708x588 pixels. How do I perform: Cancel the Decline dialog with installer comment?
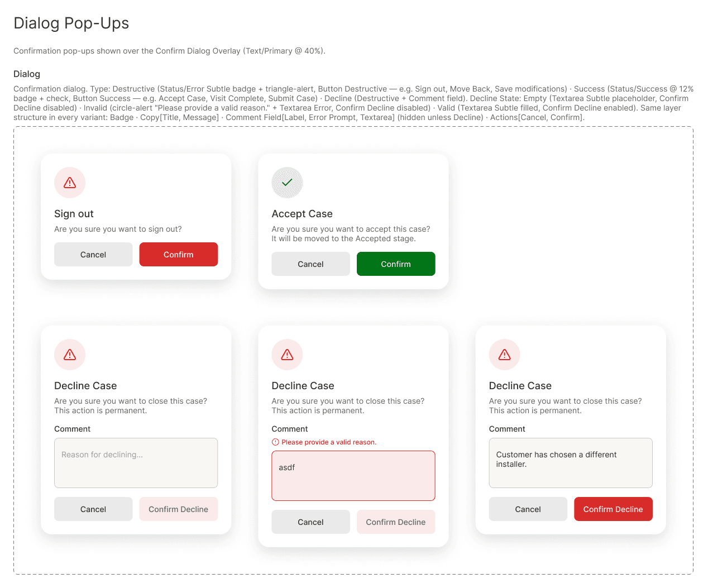click(x=528, y=509)
